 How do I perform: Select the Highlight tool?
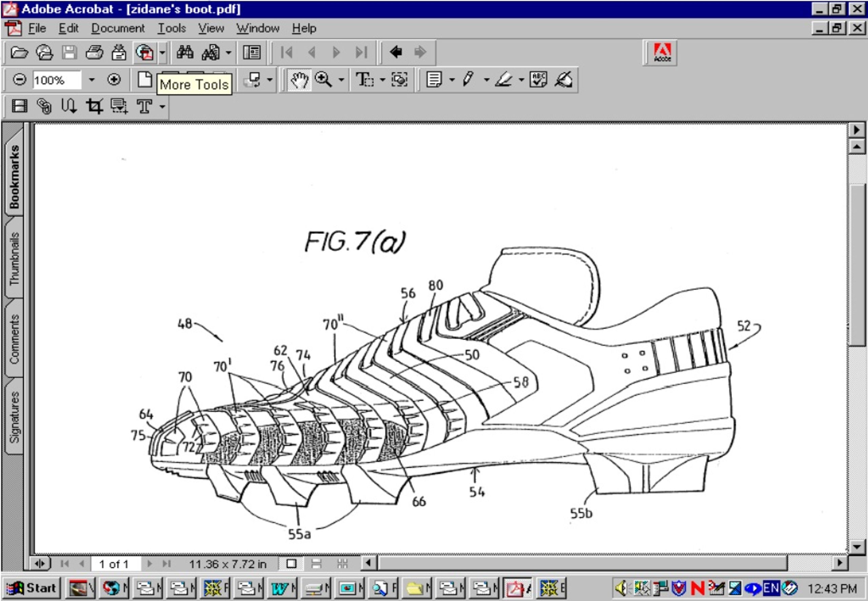tap(504, 79)
